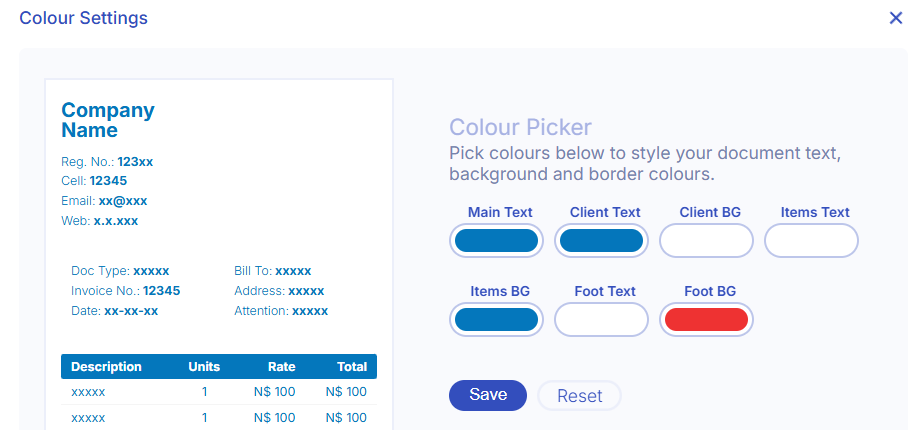Screen dimensions: 920x430
Task: Close the Colour Settings dialog
Action: coord(896,18)
